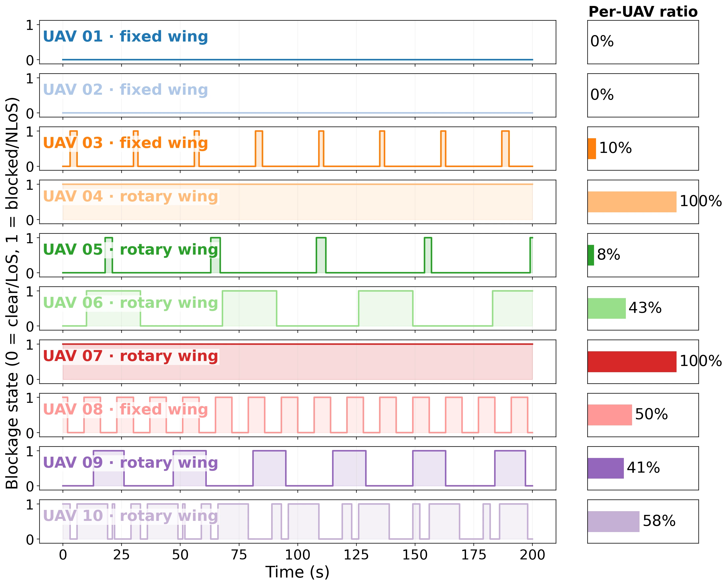The image size is (728, 586).
Task: Click the 50% ratio value
Action: (x=651, y=414)
